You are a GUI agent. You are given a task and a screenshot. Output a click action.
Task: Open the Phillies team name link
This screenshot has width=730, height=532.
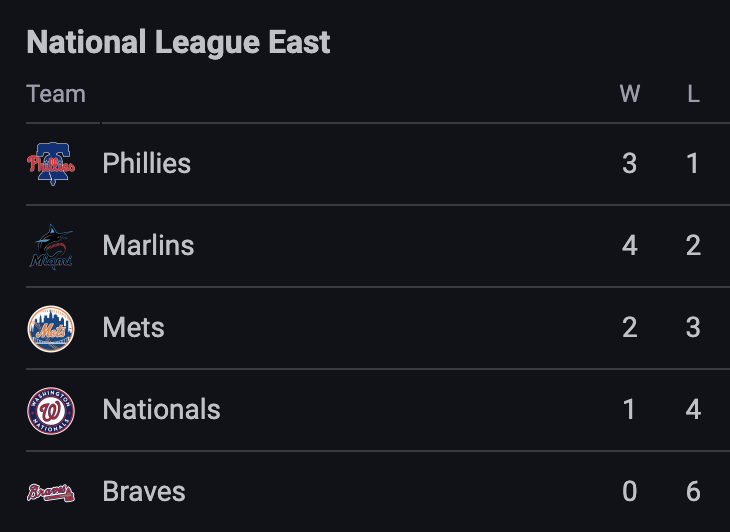tap(146, 164)
